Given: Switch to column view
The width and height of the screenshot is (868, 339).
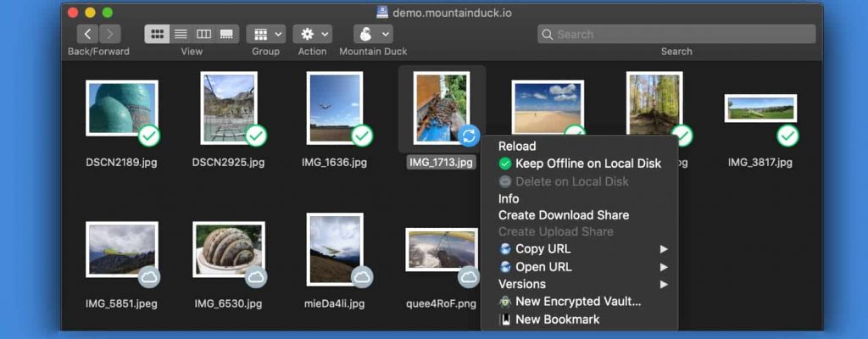Looking at the screenshot, I should (x=203, y=34).
